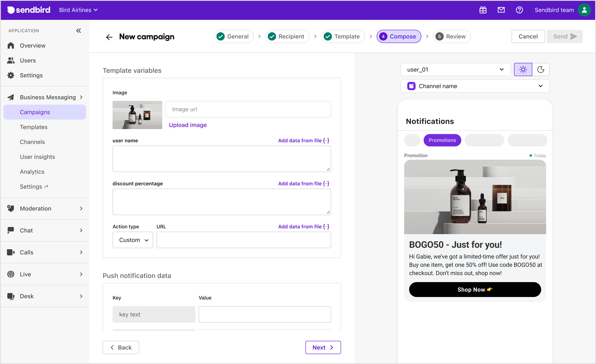Open the mail envelope icon
This screenshot has width=596, height=364.
click(501, 10)
